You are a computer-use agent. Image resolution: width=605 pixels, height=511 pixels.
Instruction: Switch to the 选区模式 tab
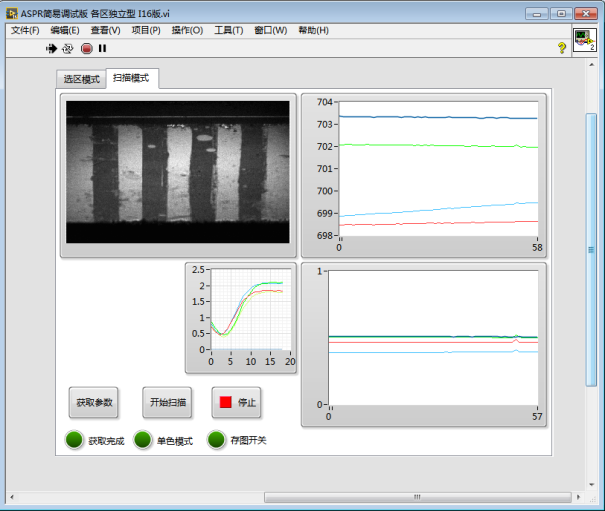click(x=81, y=79)
